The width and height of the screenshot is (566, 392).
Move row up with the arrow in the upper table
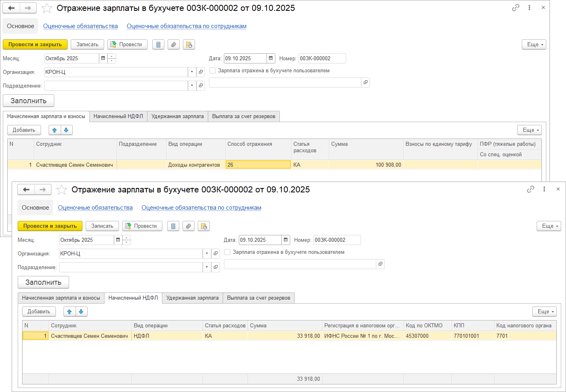tap(55, 130)
